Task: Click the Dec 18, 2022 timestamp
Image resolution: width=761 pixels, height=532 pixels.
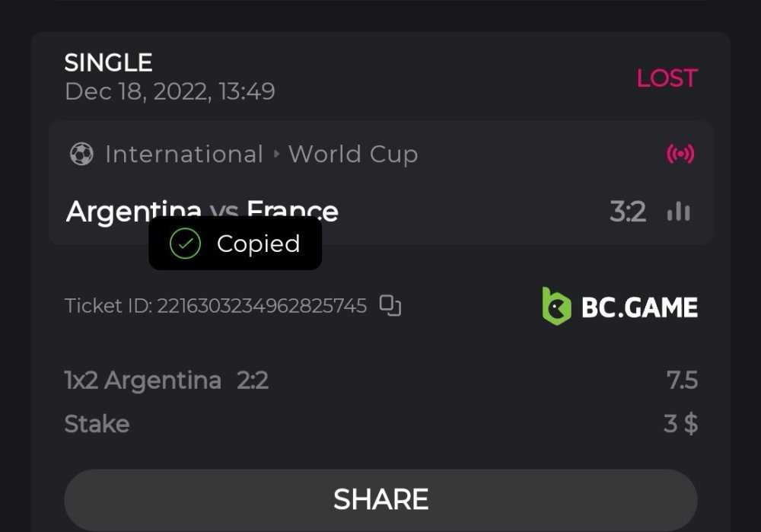Action: (170, 92)
